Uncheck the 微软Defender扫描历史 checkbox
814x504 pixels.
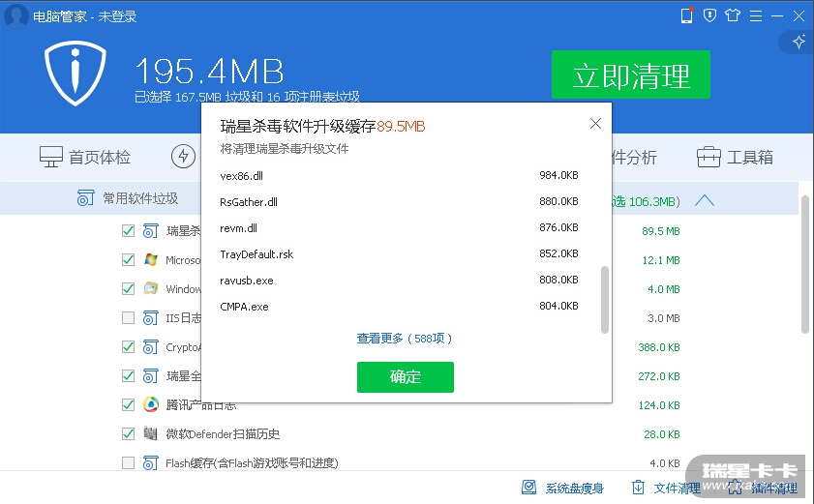[128, 433]
